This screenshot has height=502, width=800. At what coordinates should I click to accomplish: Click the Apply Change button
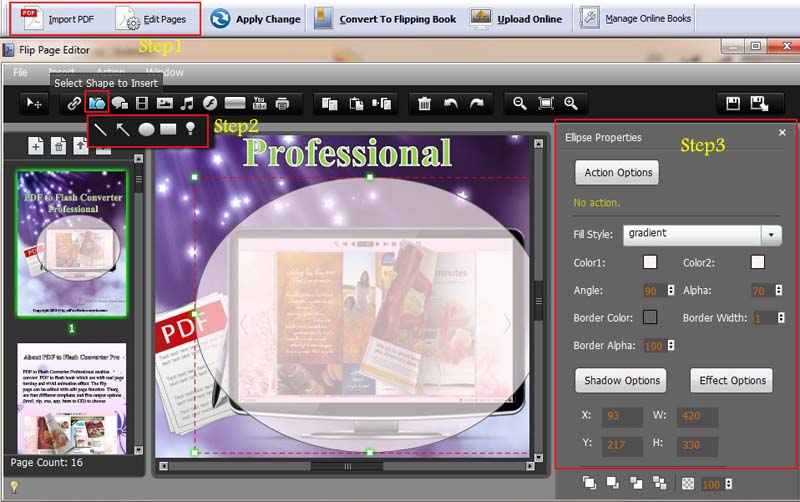coord(256,19)
